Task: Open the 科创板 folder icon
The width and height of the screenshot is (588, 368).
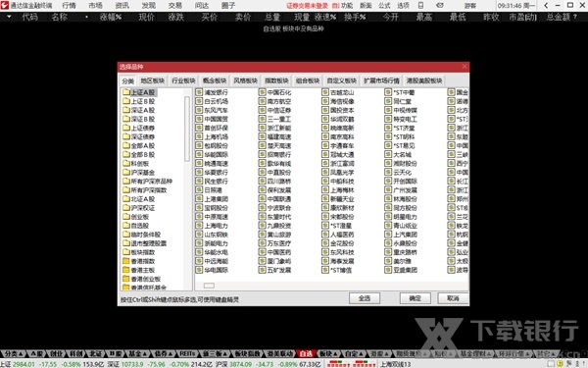Action: (126, 163)
